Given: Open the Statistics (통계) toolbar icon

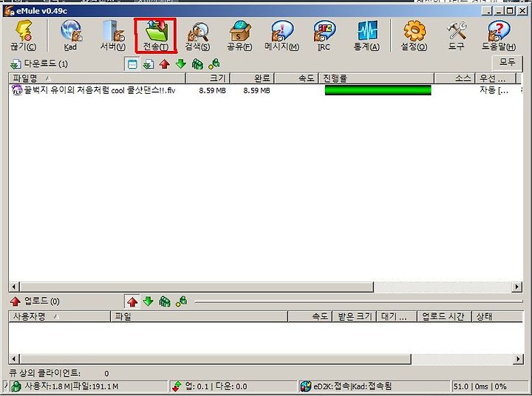Looking at the screenshot, I should point(366,35).
